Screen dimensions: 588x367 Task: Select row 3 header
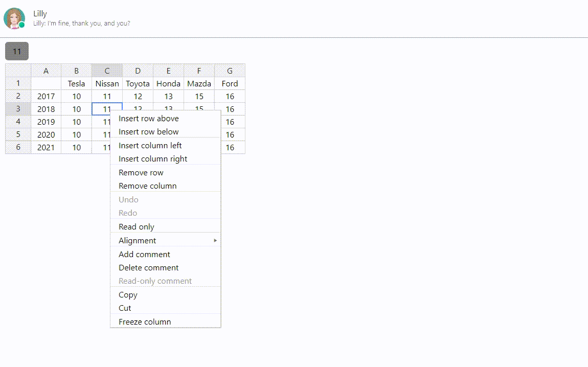pos(18,109)
